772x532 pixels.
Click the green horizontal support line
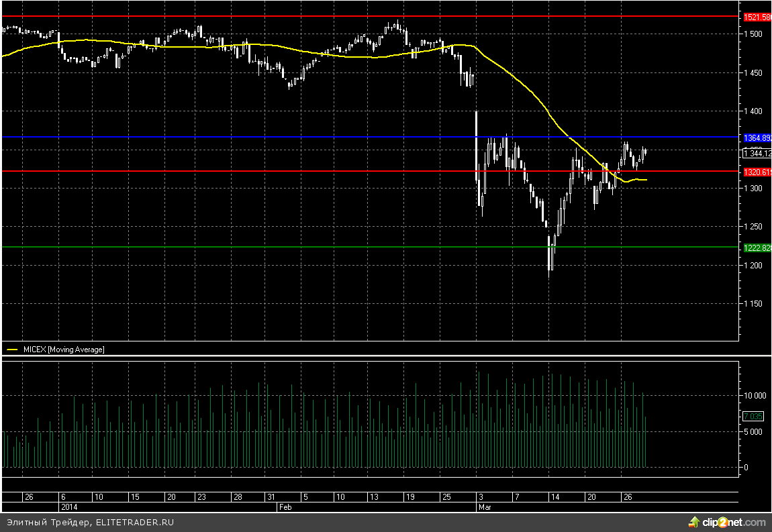tap(269, 247)
